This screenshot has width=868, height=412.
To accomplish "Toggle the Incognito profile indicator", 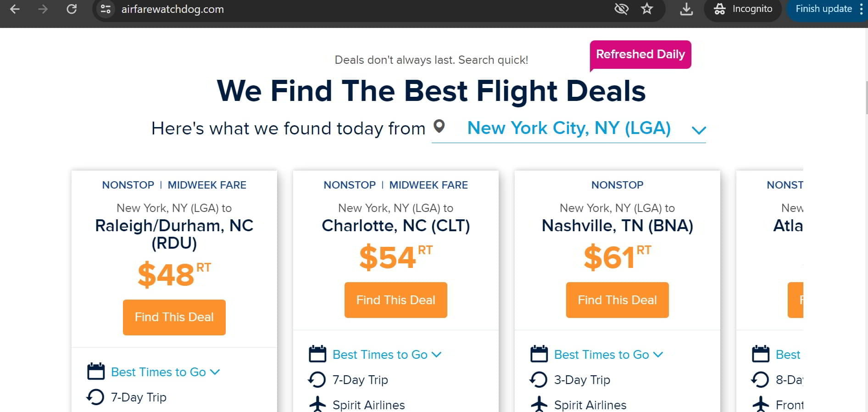I will [742, 9].
